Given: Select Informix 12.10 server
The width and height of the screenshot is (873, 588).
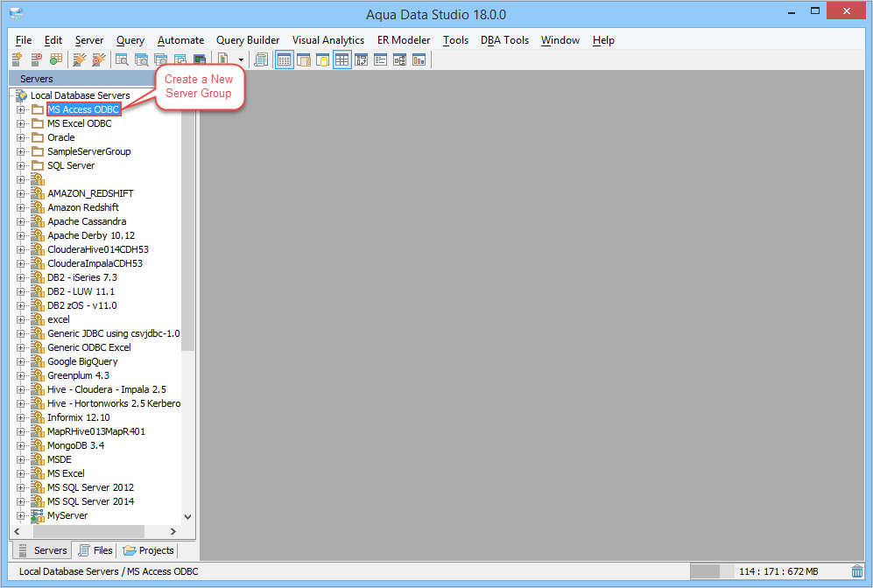Looking at the screenshot, I should 79,417.
